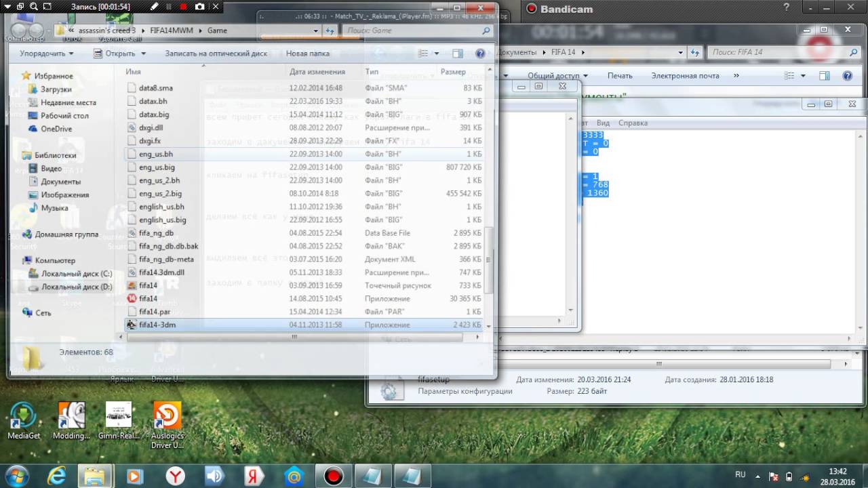
Task: Open the Видео library
Action: (51, 168)
